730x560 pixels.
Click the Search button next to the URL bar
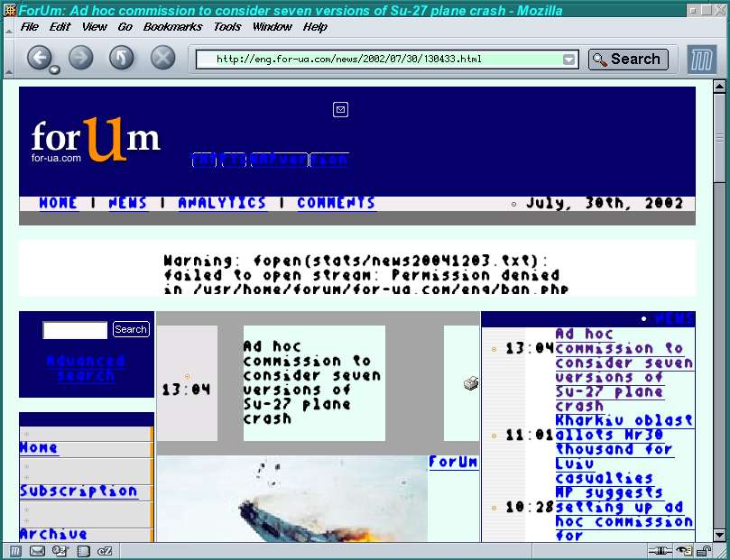pyautogui.click(x=628, y=60)
